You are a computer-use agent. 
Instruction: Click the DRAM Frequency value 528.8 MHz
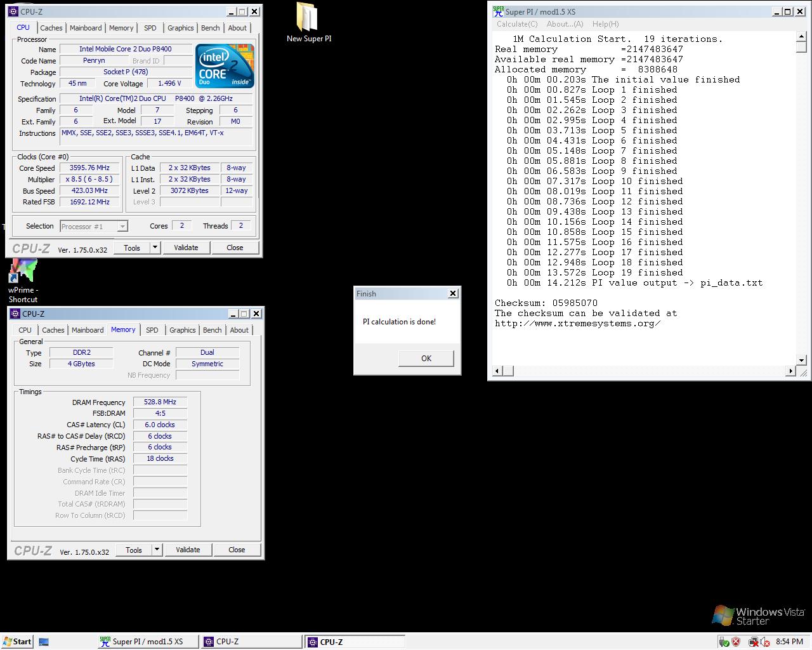pyautogui.click(x=160, y=402)
